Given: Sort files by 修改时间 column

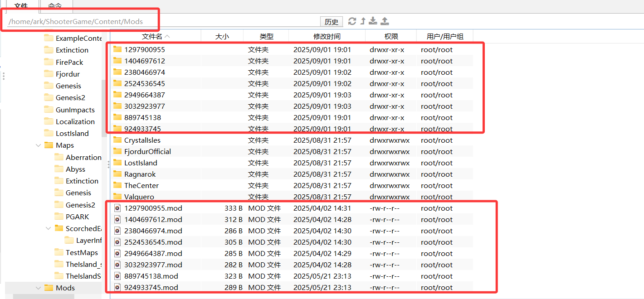Looking at the screenshot, I should point(327,36).
